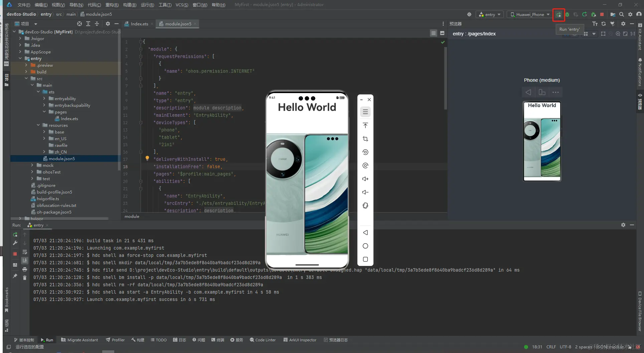Decrease emulator volume
Image resolution: width=644 pixels, height=353 pixels.
(x=365, y=192)
